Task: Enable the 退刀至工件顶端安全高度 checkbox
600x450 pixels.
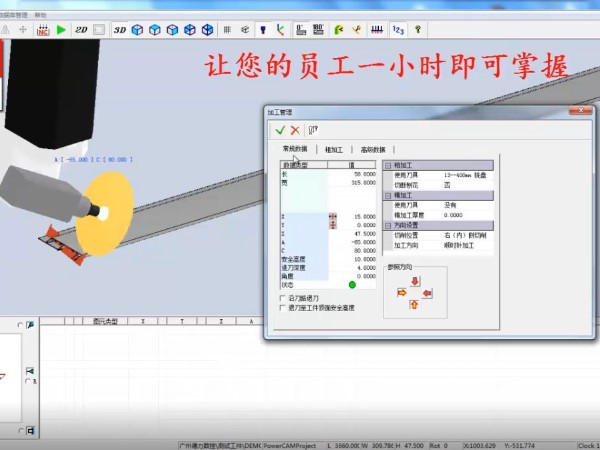Action: pyautogui.click(x=282, y=308)
